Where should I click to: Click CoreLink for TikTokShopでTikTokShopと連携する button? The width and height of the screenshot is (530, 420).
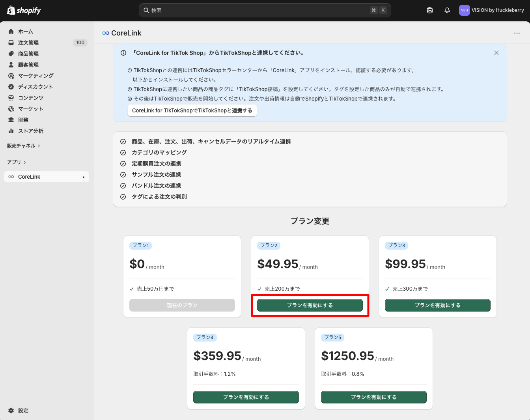click(x=192, y=110)
